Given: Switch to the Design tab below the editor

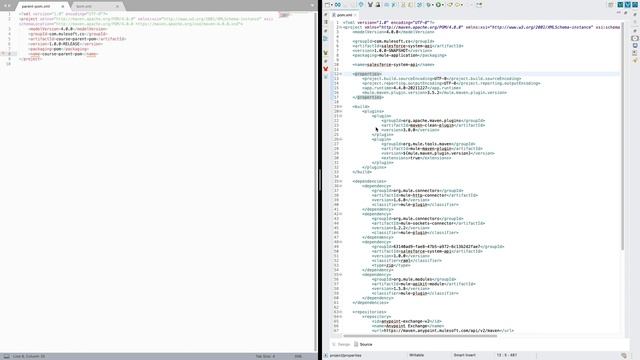Looking at the screenshot, I should coord(341,344).
